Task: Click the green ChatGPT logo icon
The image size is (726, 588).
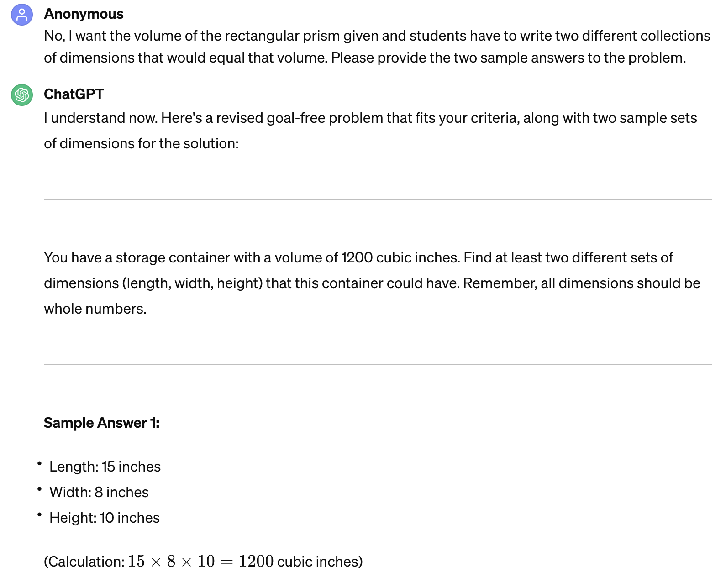Action: (22, 95)
